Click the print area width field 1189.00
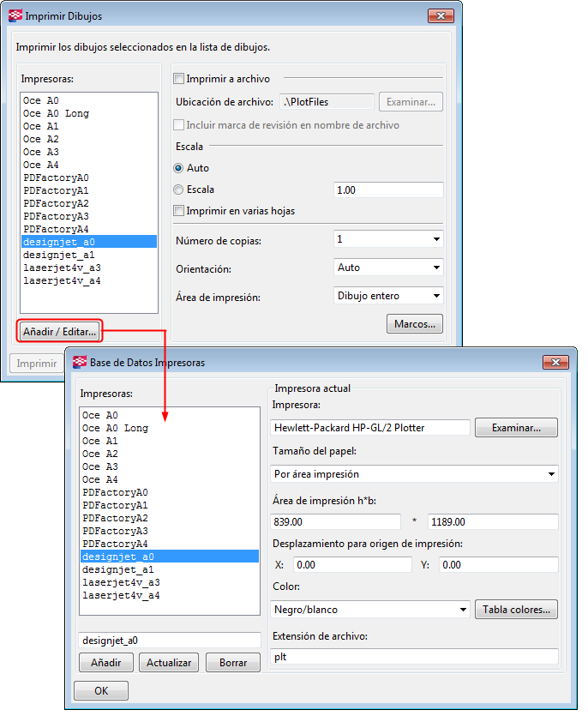This screenshot has height=722, width=588. [493, 522]
